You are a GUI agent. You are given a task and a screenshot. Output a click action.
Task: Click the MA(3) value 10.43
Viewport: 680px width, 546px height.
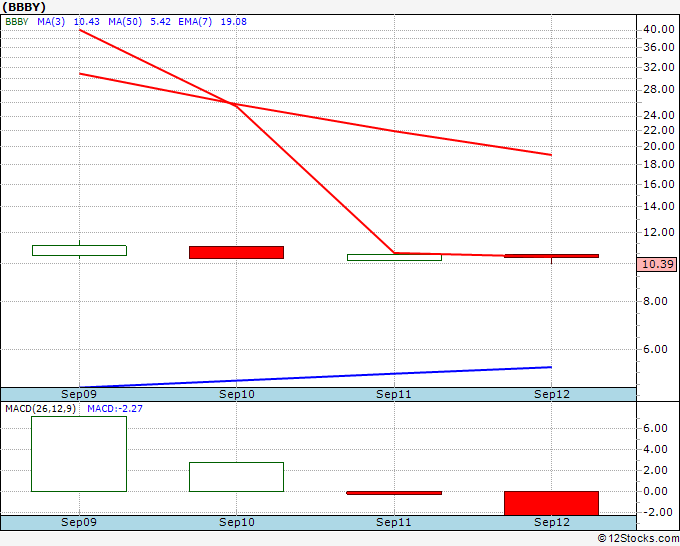[x=86, y=22]
